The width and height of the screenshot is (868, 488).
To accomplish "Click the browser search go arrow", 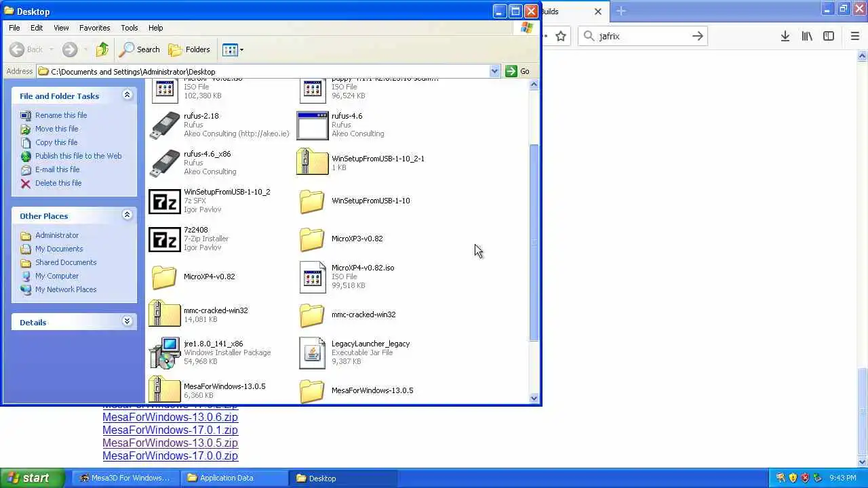I will (x=698, y=36).
